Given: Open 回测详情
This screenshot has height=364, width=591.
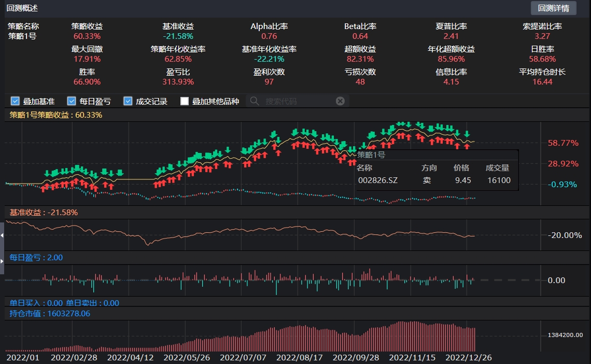Looking at the screenshot, I should coord(554,8).
